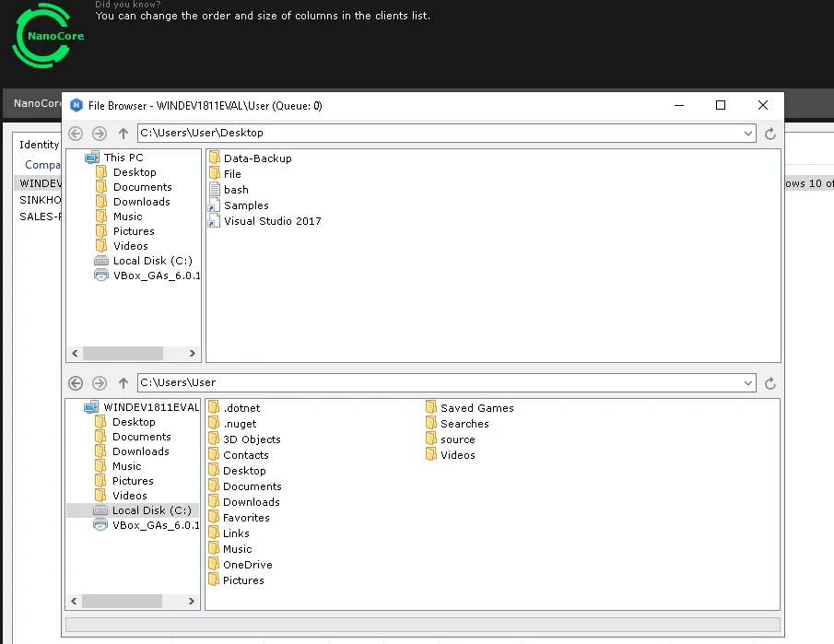The width and height of the screenshot is (834, 644).
Task: Select the File folder in upper pane
Action: 225,174
